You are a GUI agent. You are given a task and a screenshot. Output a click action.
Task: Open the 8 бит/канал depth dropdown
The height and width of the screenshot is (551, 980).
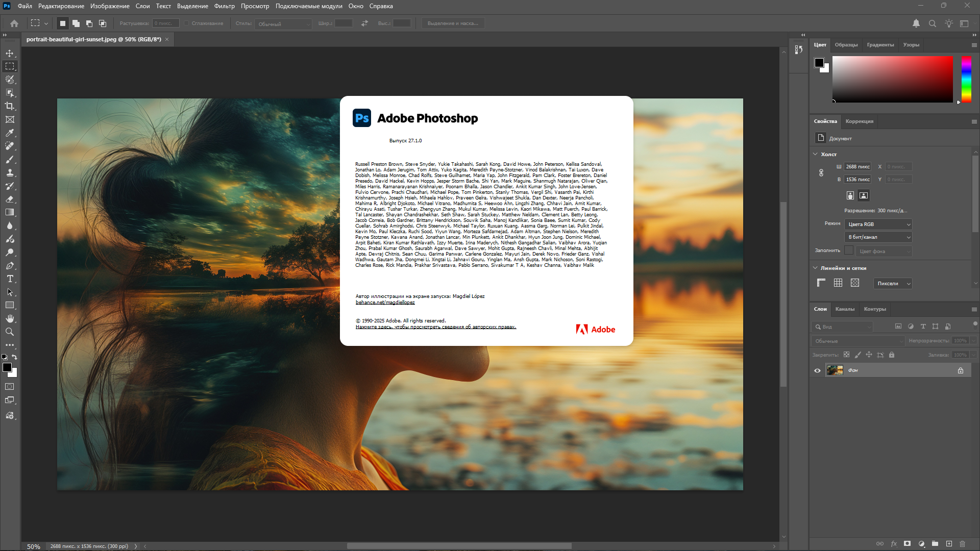click(878, 237)
